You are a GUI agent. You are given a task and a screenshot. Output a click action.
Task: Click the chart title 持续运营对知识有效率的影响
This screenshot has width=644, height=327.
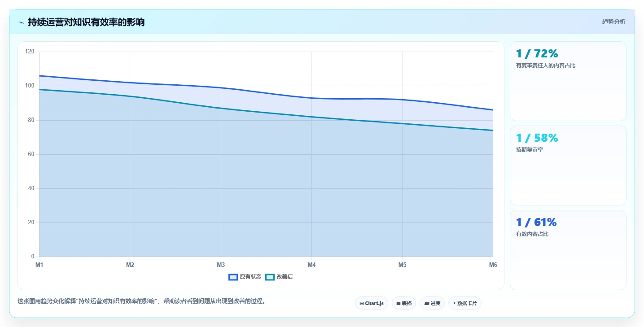[86, 22]
